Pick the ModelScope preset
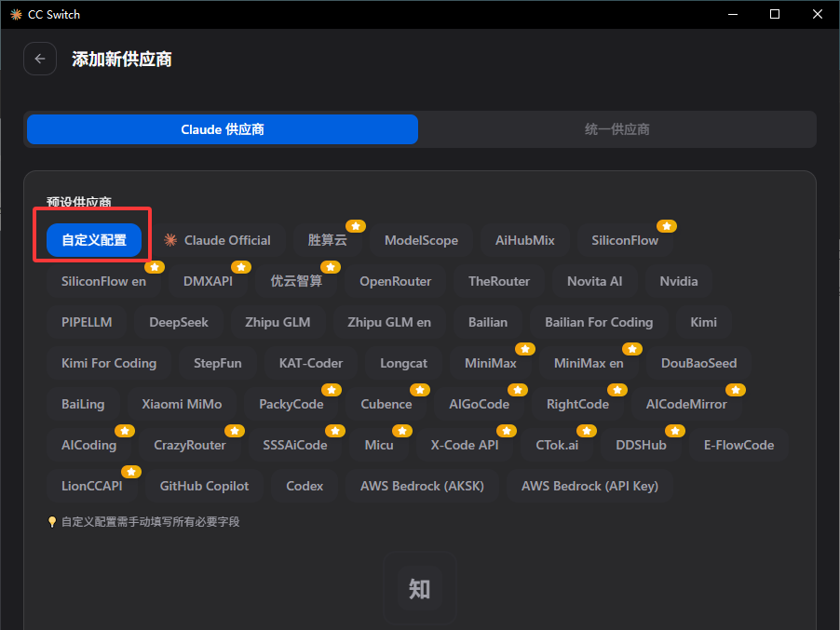Viewport: 840px width, 630px height. (421, 240)
